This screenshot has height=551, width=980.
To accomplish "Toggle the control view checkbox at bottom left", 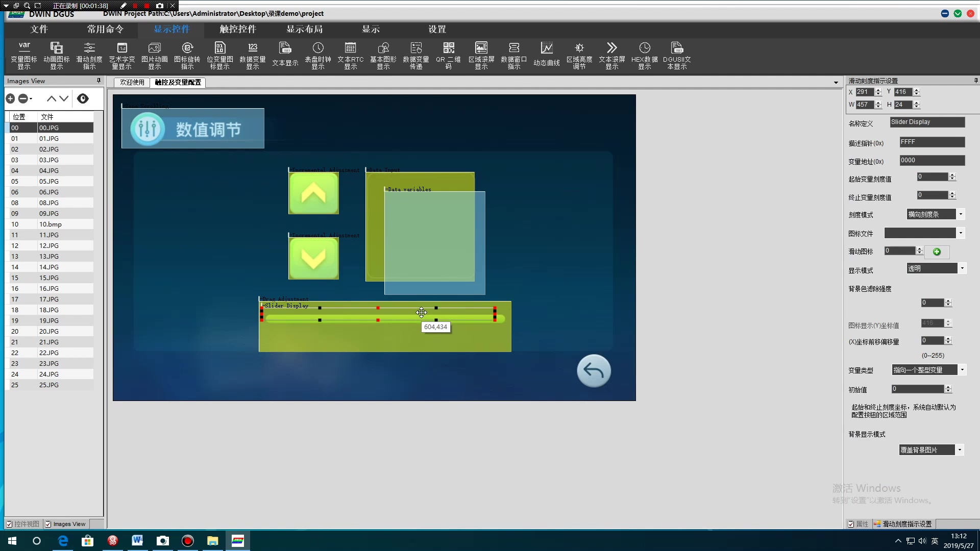I will [9, 524].
